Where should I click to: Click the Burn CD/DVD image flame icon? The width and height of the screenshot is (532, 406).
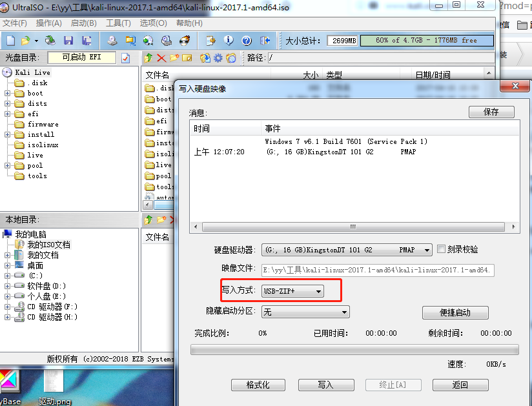[185, 41]
